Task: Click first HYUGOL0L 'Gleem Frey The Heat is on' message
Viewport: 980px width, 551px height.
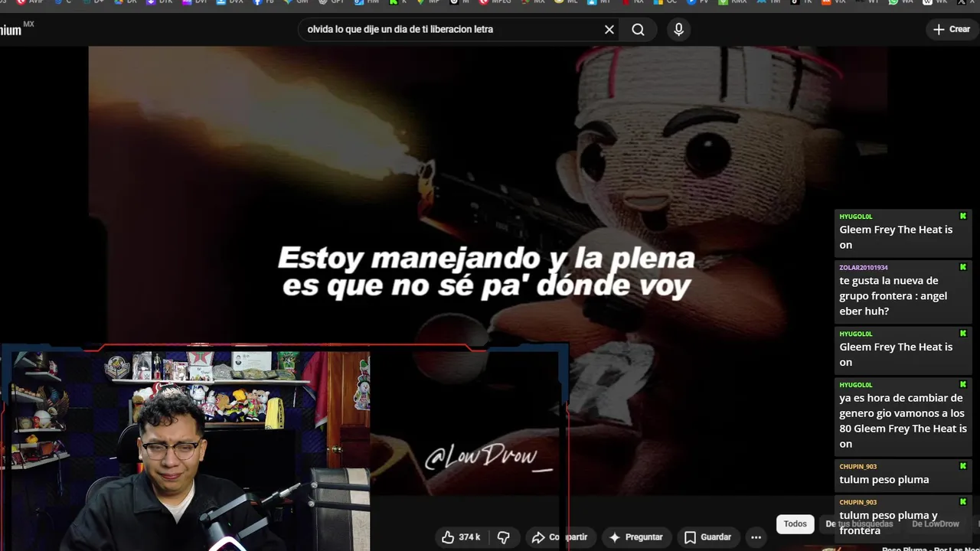Action: (x=903, y=232)
